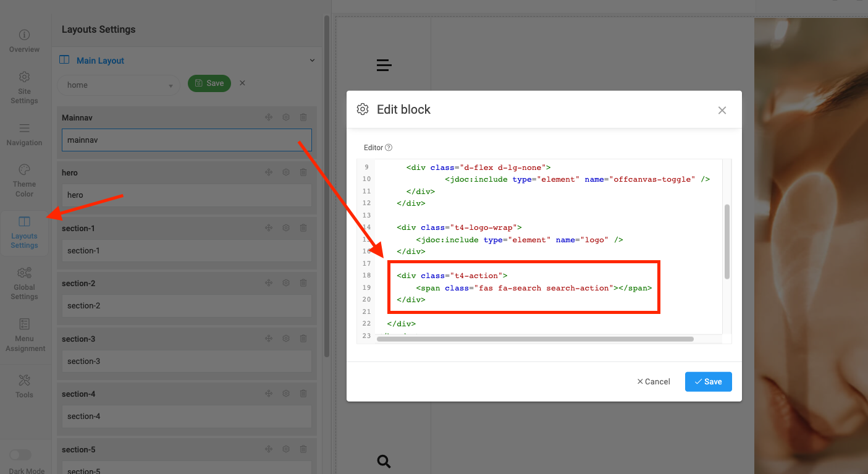Image resolution: width=868 pixels, height=474 pixels.
Task: Click the magnifier search icon in preview
Action: [384, 461]
